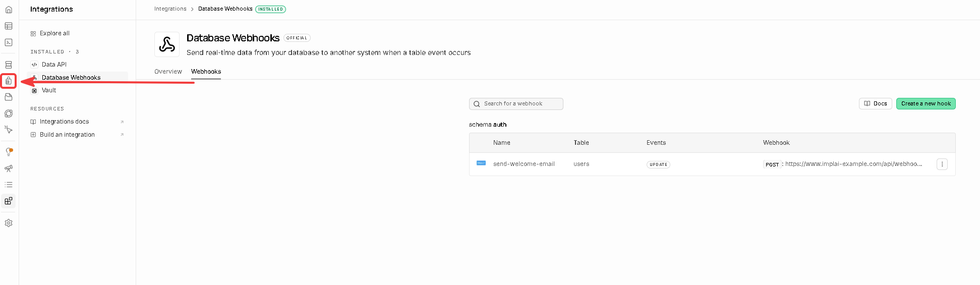Click the Integrations panel heading
Image resolution: width=980 pixels, height=285 pixels.
coord(51,9)
